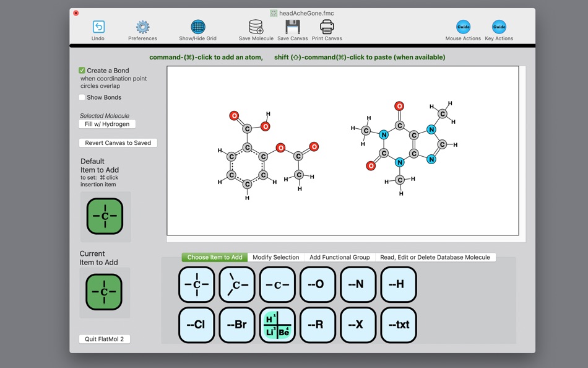
Task: Open the Key Actions guide
Action: tap(499, 27)
